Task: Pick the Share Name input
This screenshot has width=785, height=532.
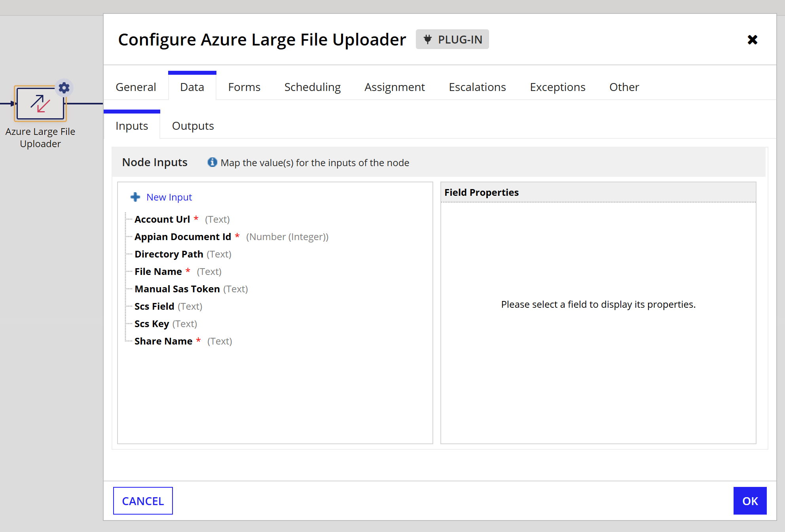Action: click(x=163, y=341)
